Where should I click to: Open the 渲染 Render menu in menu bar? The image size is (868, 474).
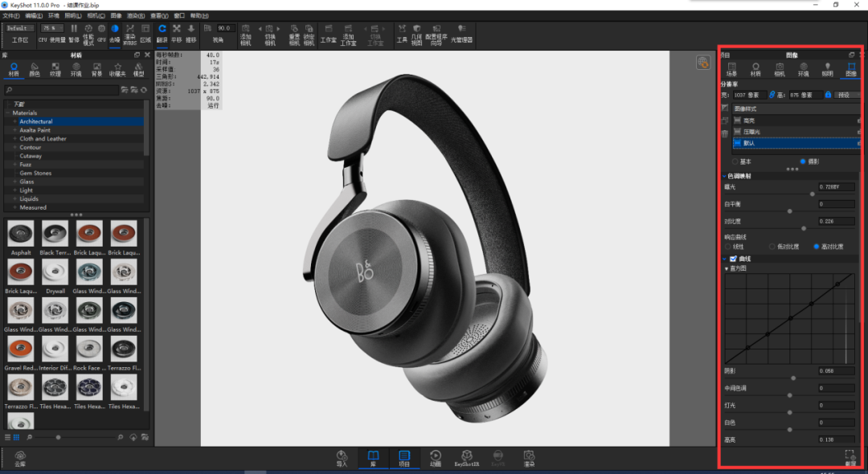136,15
